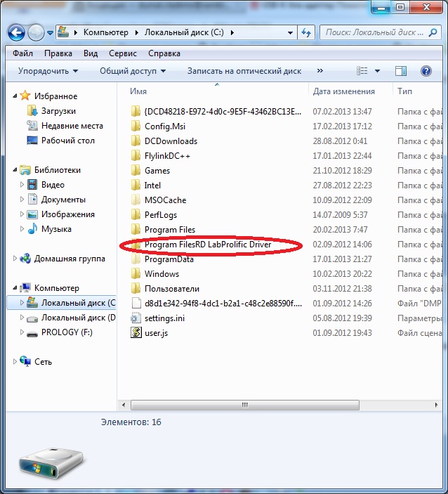The image size is (448, 494).
Task: Click the greyed Forward navigation arrow
Action: point(36,33)
